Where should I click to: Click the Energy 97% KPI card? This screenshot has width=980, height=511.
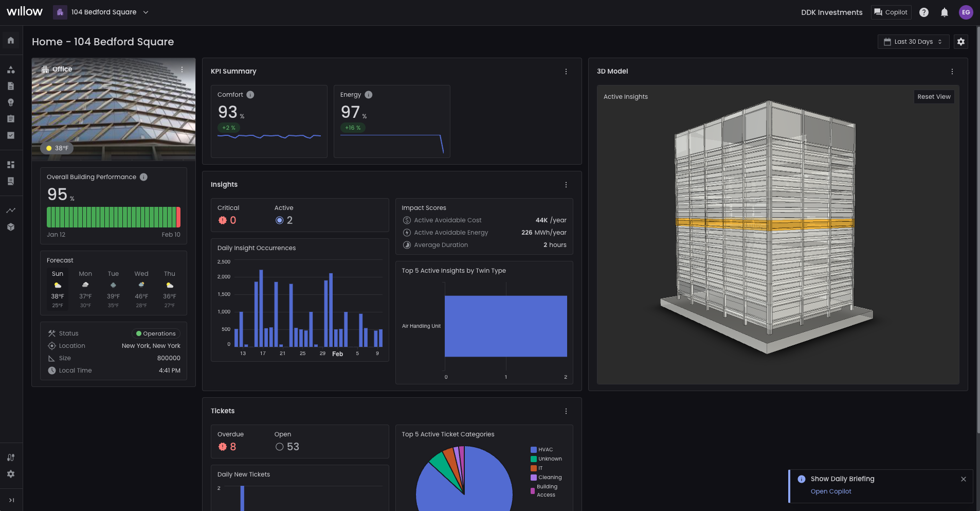392,121
